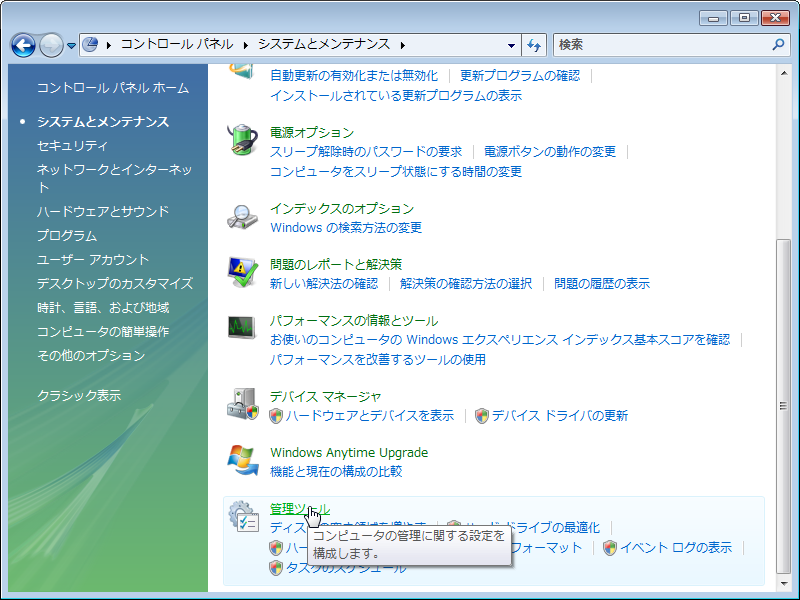Click the Administrative Tools gear icon
This screenshot has height=600, width=800.
coord(243,516)
